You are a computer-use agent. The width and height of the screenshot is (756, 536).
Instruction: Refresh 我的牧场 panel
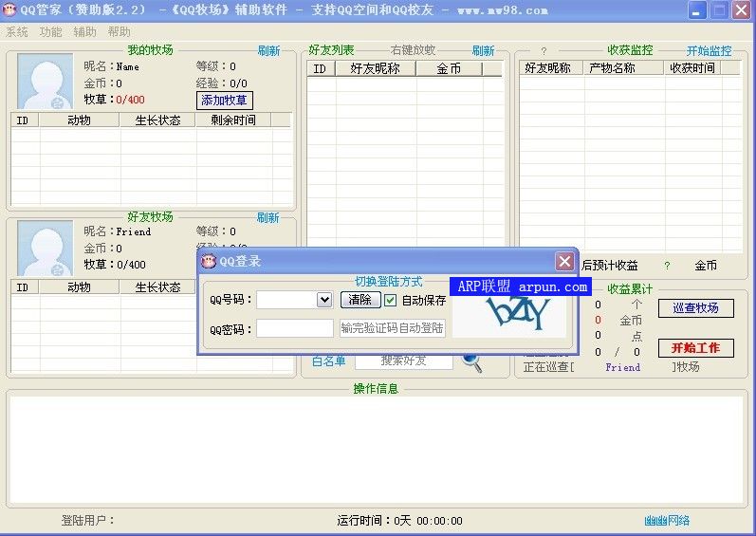268,50
